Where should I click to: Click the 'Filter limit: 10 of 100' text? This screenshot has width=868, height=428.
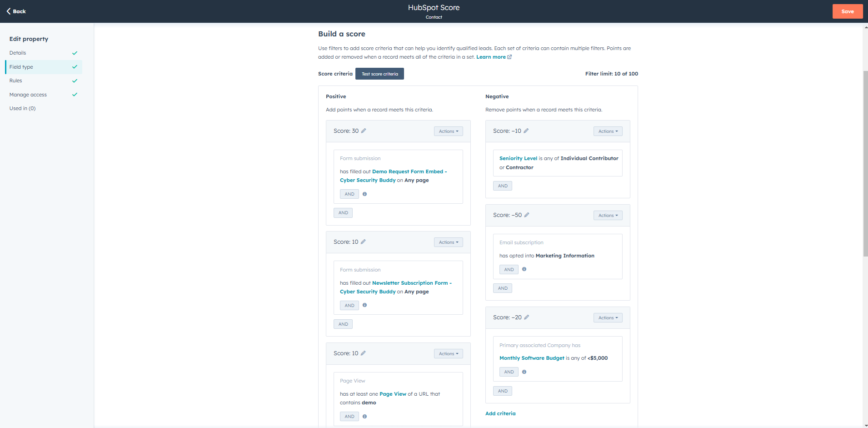click(x=611, y=74)
